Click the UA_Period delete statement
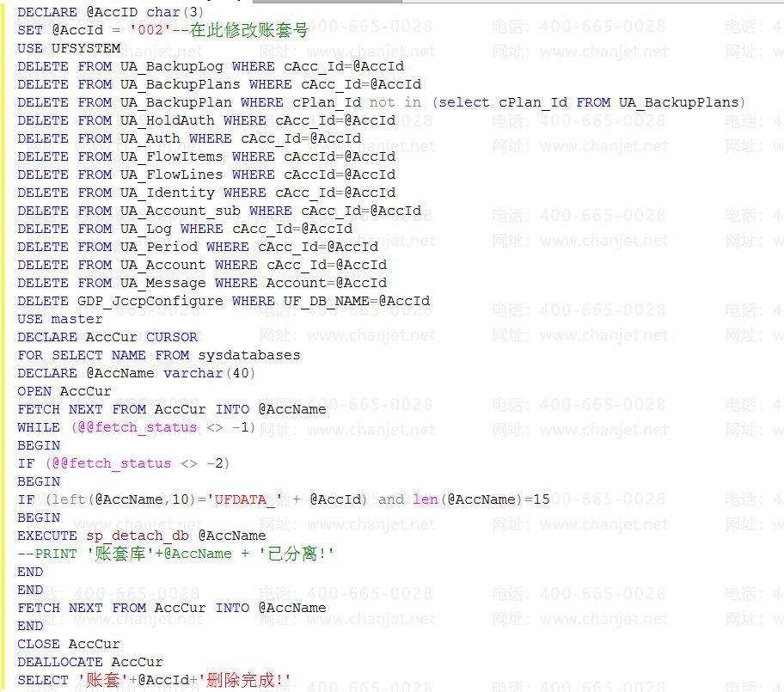 [x=198, y=247]
